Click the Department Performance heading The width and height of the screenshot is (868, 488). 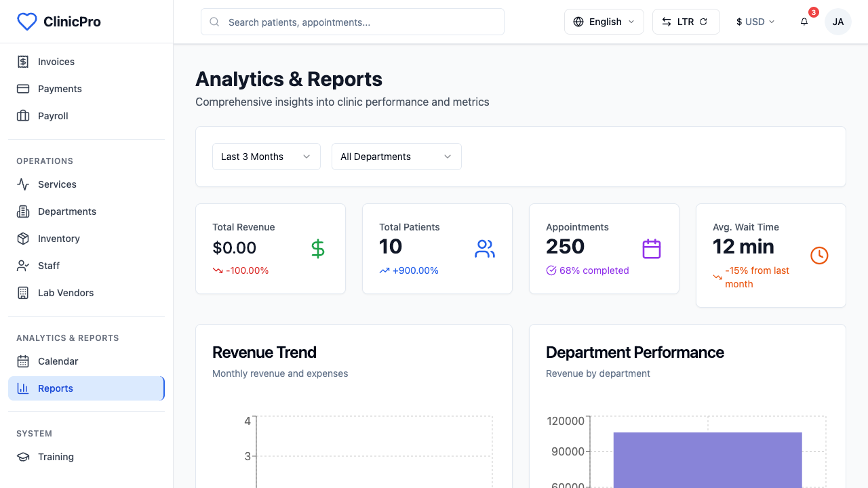[x=635, y=352]
